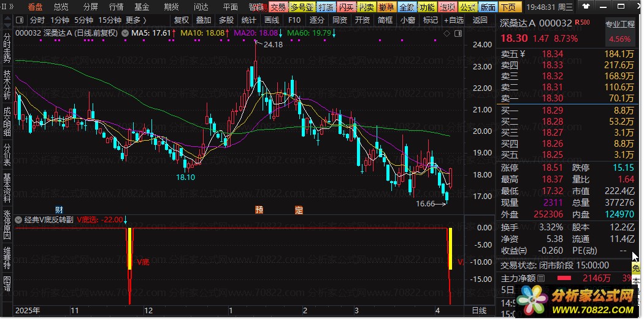Click the square icon above price axis
644x320 pixels.
coord(458,33)
